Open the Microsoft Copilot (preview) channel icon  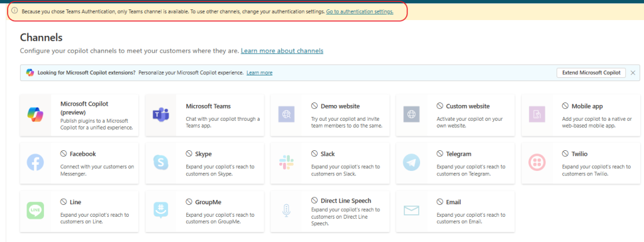(x=35, y=114)
